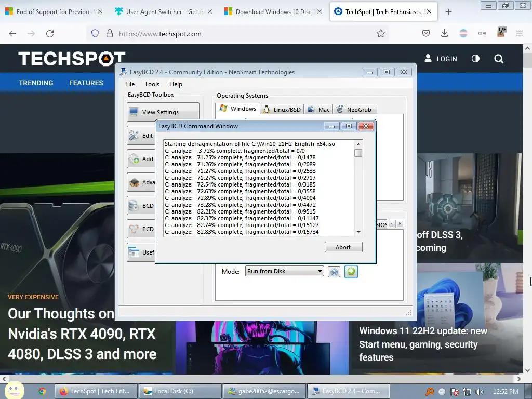Bookmark this page with the star icon

381,33
